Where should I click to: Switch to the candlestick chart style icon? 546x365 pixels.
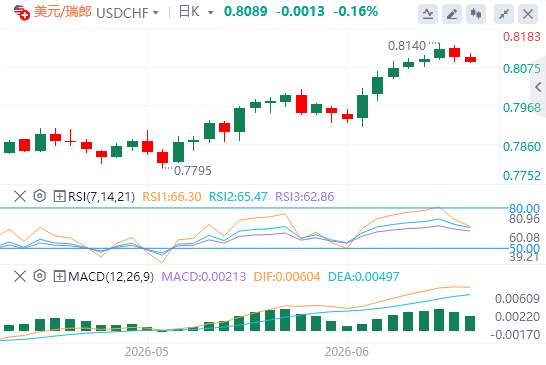coord(476,14)
